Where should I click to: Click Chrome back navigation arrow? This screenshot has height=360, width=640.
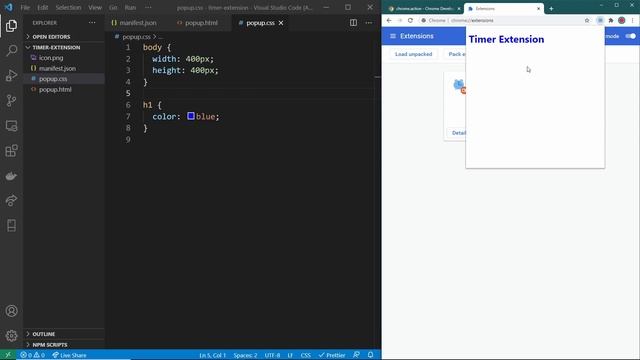(x=389, y=20)
